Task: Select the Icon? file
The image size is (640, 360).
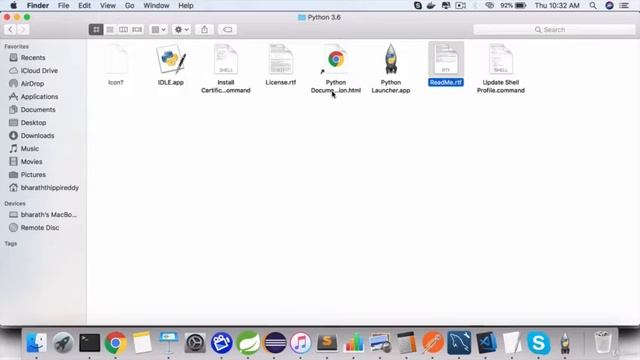Action: pyautogui.click(x=116, y=60)
